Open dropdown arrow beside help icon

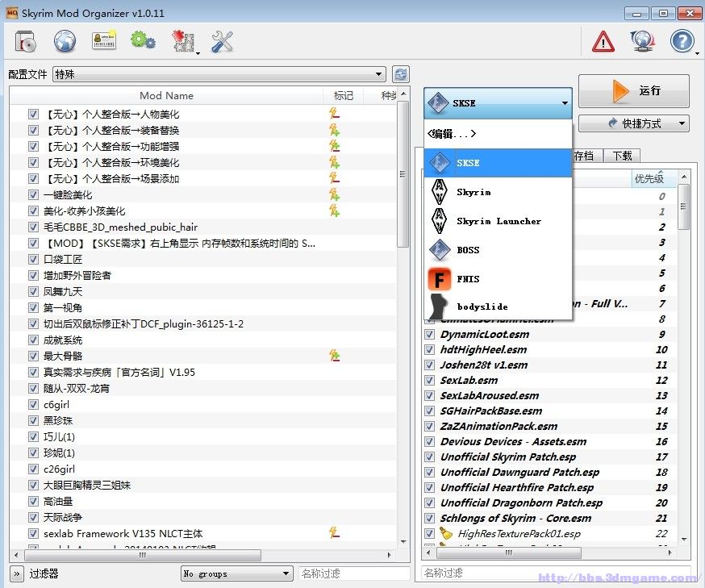[697, 53]
